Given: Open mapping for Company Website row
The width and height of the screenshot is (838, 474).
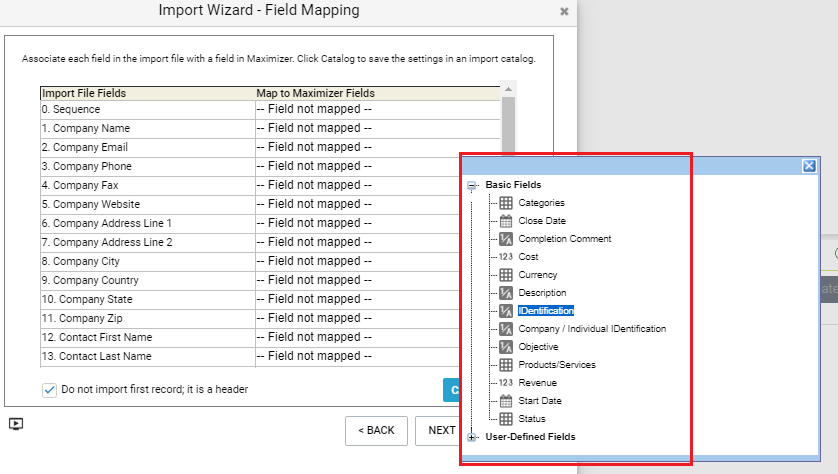Looking at the screenshot, I should point(358,204).
